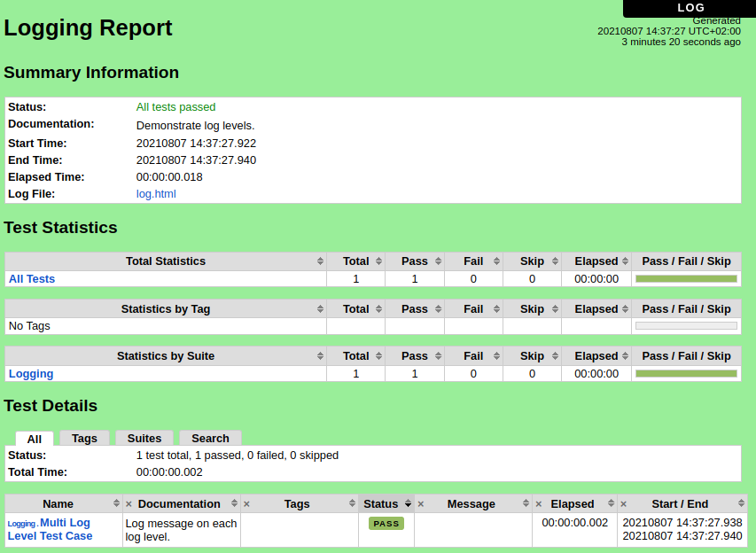This screenshot has height=553, width=756.
Task: Hide the Tags column in Test Details
Action: pos(246,504)
